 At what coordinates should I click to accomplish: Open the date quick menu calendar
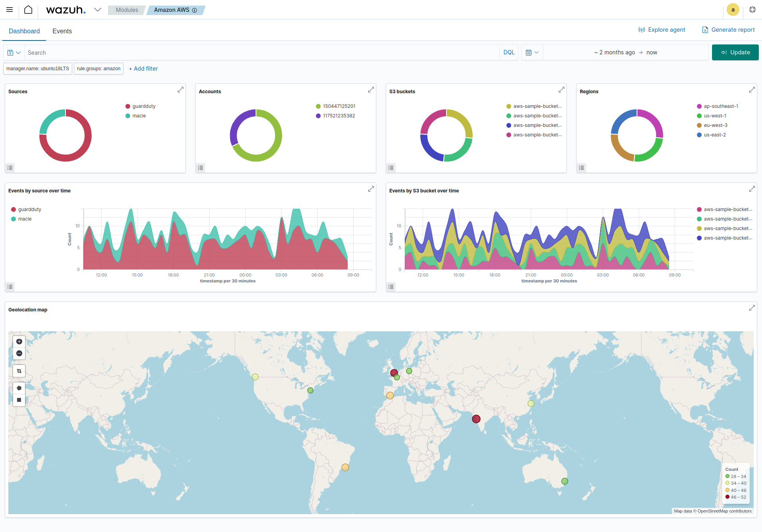532,52
